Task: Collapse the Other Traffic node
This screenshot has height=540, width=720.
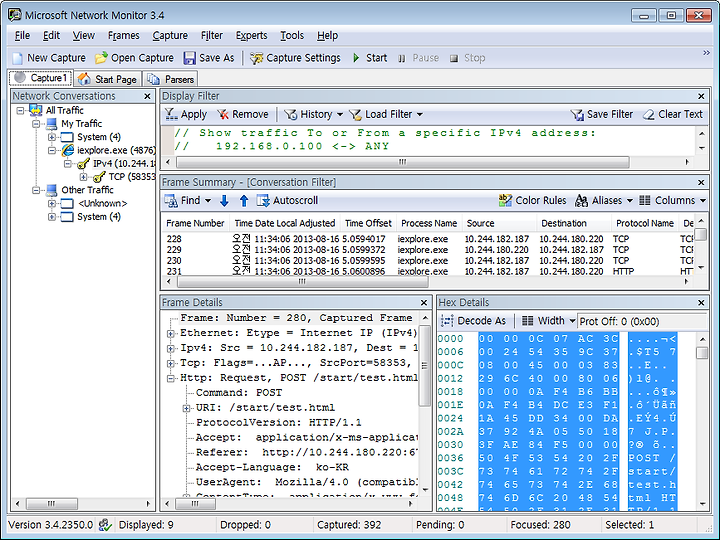Action: [36, 190]
